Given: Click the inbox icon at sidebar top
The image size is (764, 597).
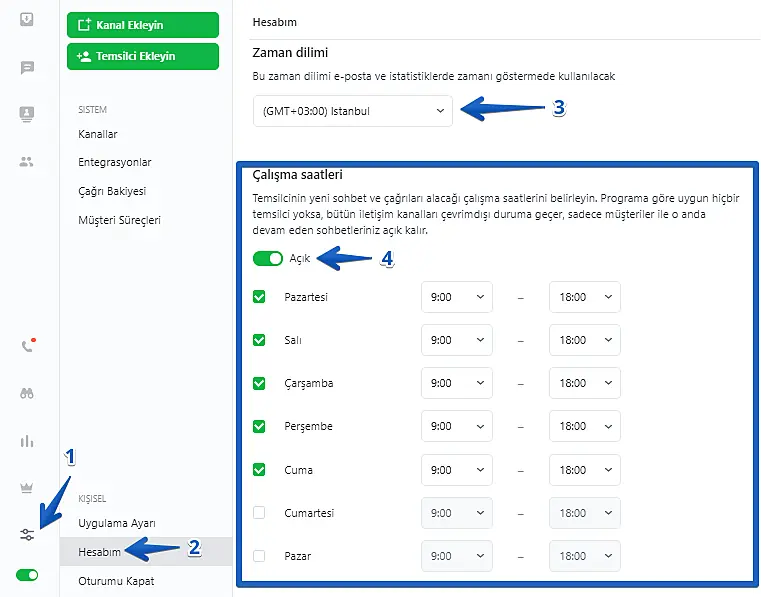Looking at the screenshot, I should click(x=27, y=19).
